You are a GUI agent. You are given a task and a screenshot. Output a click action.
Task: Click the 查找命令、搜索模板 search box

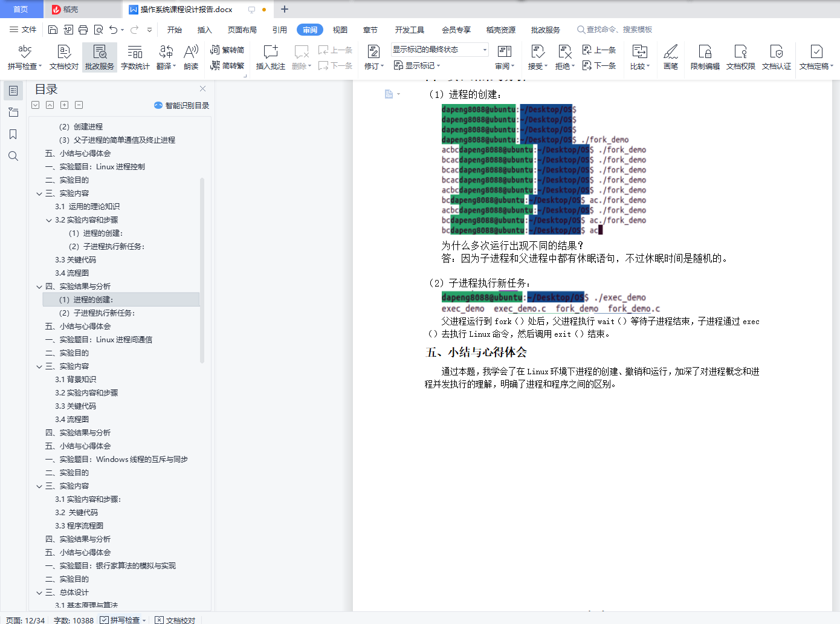click(615, 30)
